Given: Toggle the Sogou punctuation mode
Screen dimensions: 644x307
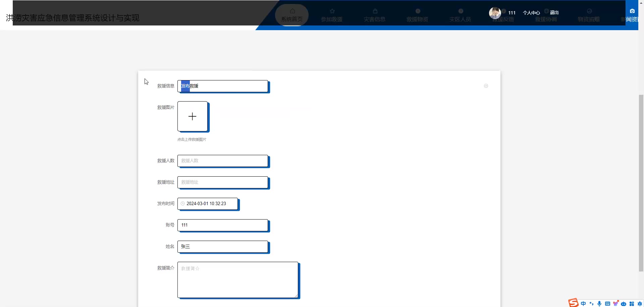Looking at the screenshot, I should (591, 304).
